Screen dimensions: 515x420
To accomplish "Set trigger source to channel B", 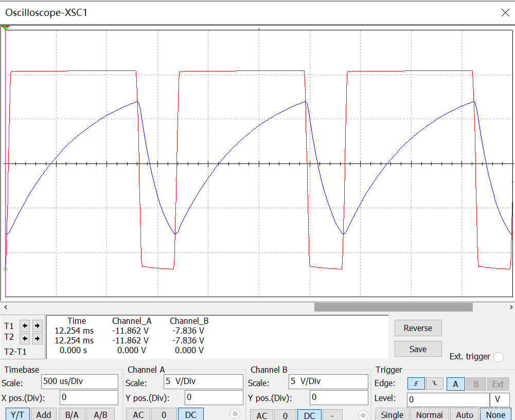I will coord(476,384).
